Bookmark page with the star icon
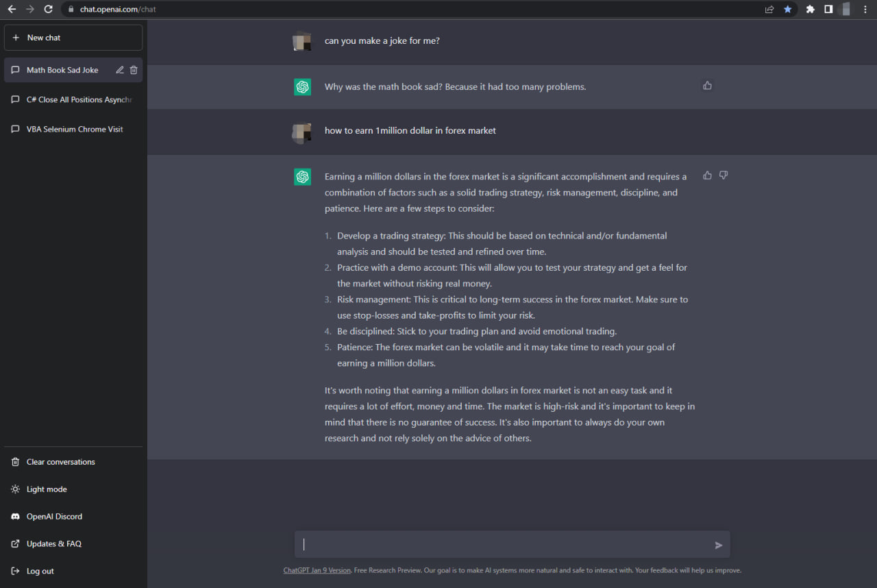 787,9
